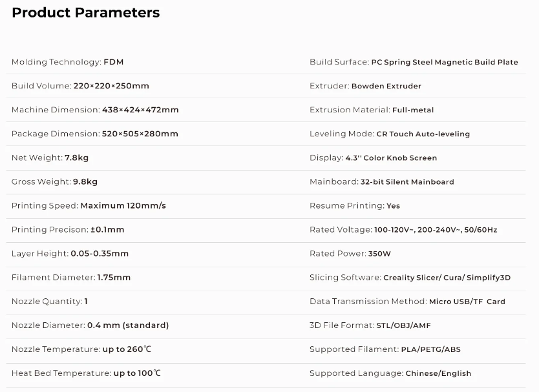The height and width of the screenshot is (392, 539).
Task: Click Machine Dimension 438×424×472mm text
Action: [95, 110]
